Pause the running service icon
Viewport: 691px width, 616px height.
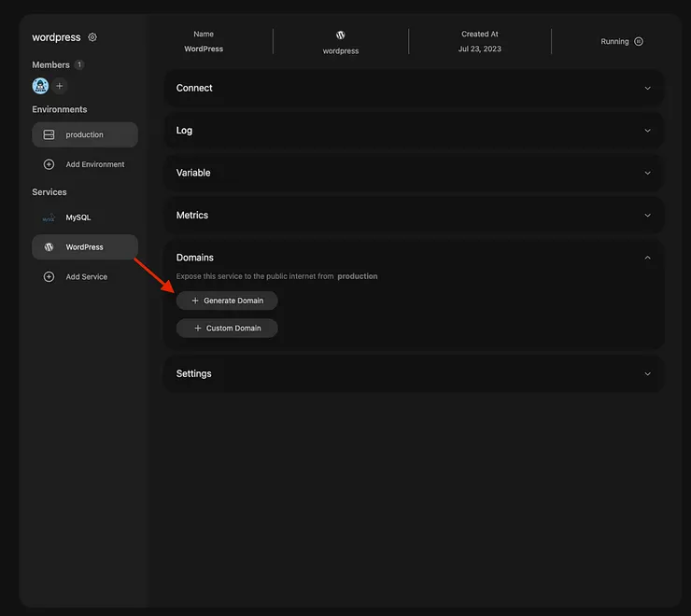point(639,41)
